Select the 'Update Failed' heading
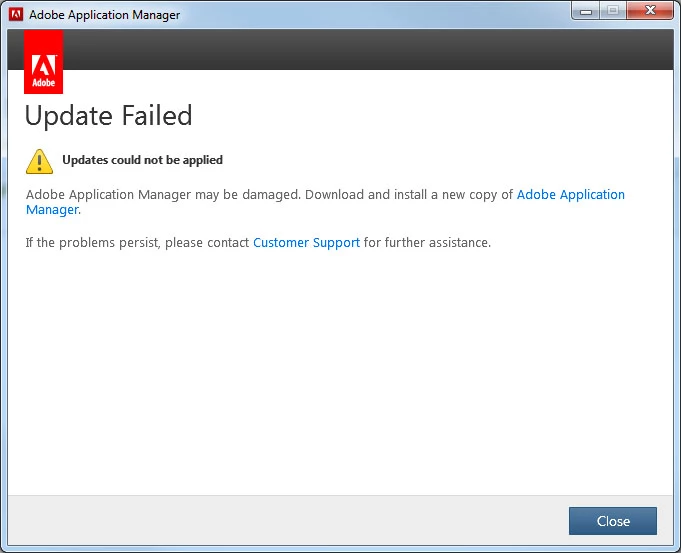This screenshot has width=681, height=553. pyautogui.click(x=108, y=116)
